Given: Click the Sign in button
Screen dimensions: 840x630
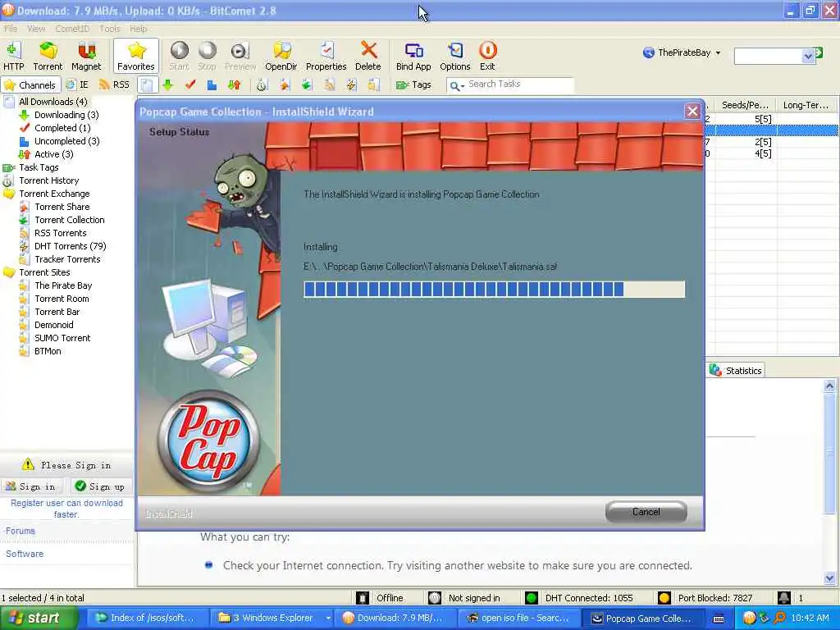Looking at the screenshot, I should (31, 486).
